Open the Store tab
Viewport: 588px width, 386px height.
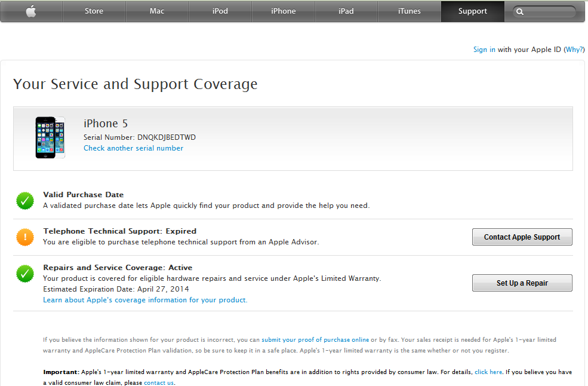(94, 11)
